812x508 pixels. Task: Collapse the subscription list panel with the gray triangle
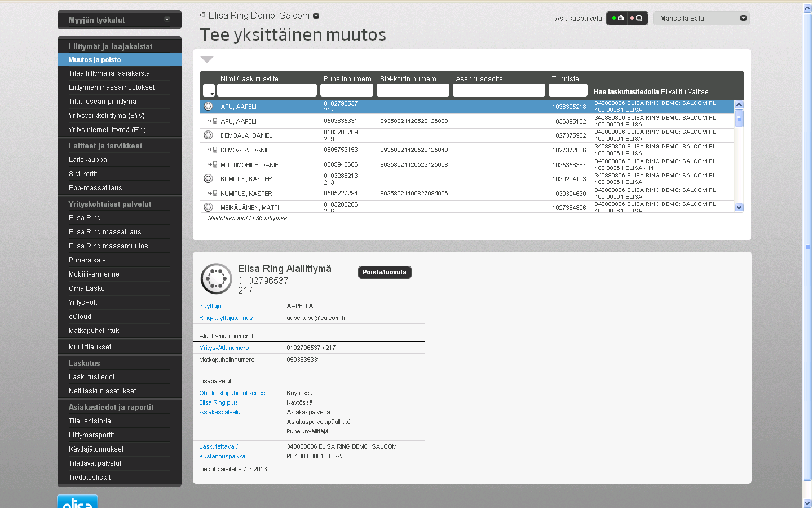click(207, 59)
